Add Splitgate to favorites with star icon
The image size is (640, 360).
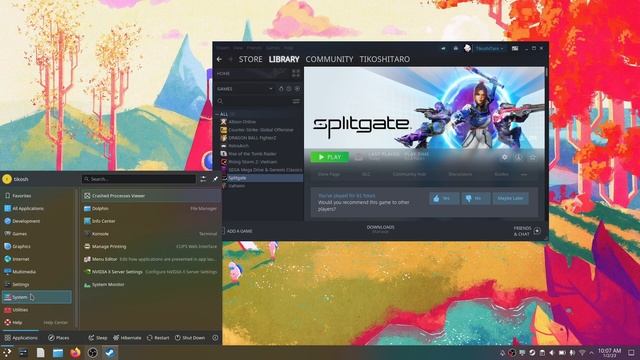pos(532,157)
